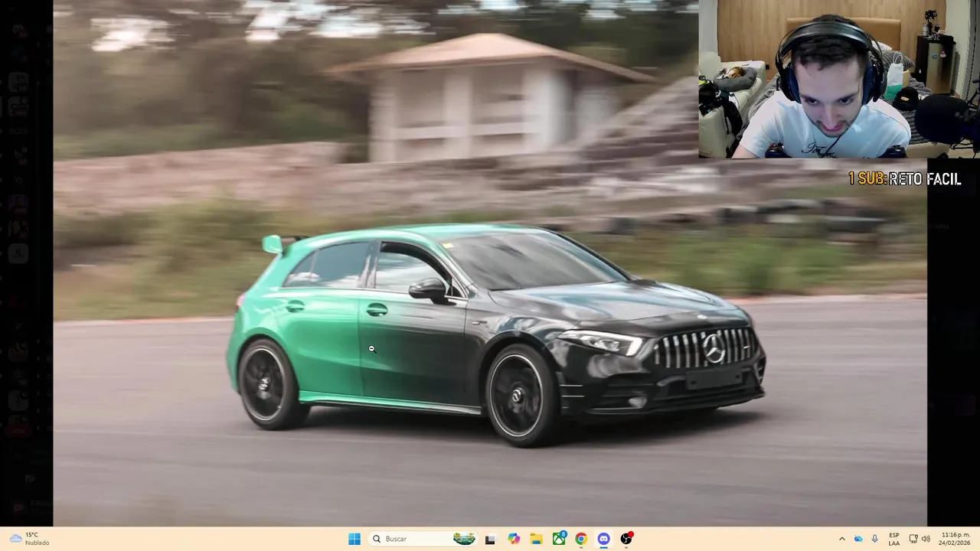
Task: Open File Explorer from the taskbar
Action: click(x=536, y=539)
